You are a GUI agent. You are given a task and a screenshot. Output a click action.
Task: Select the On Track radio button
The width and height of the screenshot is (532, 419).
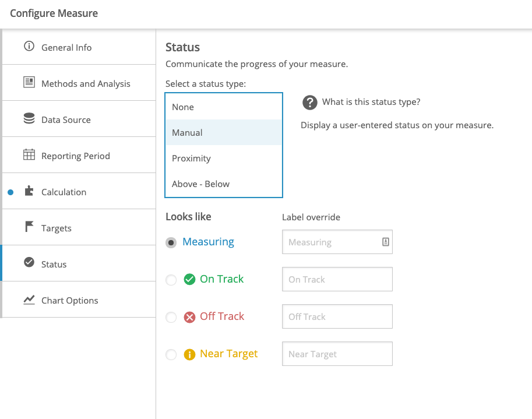pyautogui.click(x=171, y=280)
